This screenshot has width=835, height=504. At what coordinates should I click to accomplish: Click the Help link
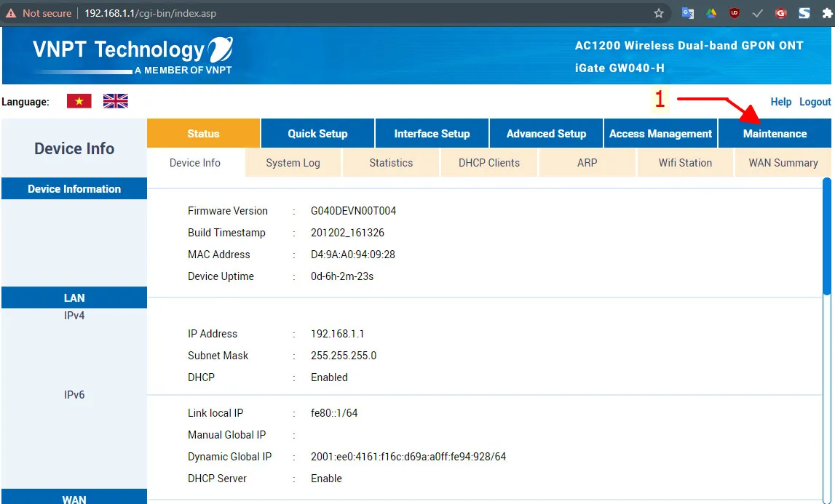[x=780, y=102]
